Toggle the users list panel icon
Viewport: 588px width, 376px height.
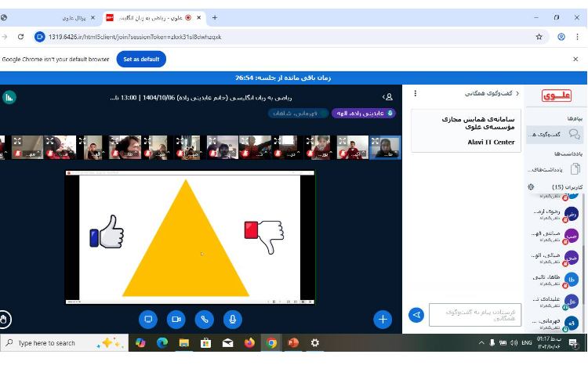[387, 97]
